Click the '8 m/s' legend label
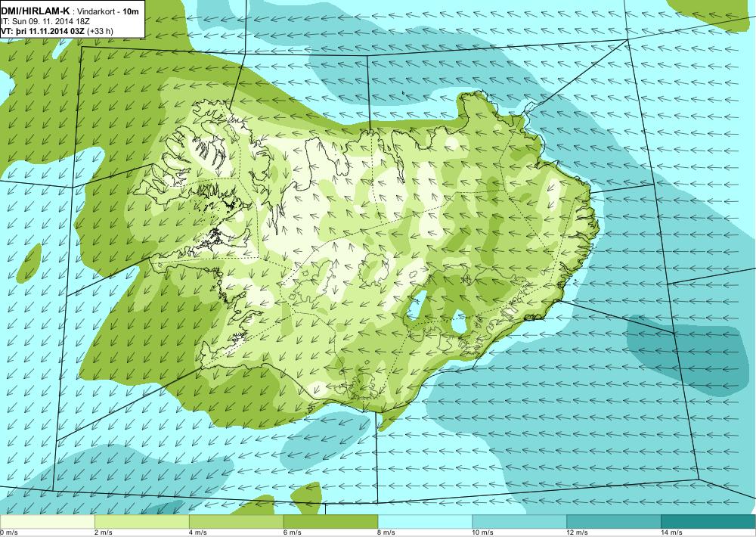Screen dimensions: 756x537 [387, 532]
